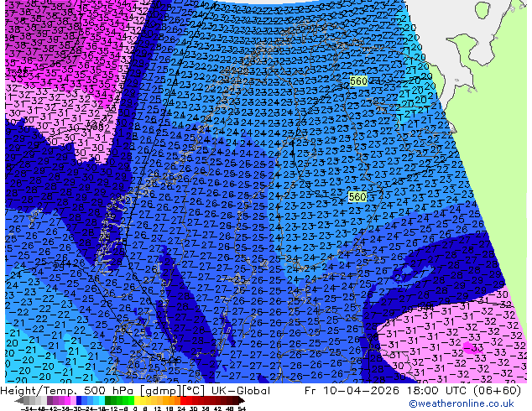Click the right arrow end of color scale

point(241,401)
